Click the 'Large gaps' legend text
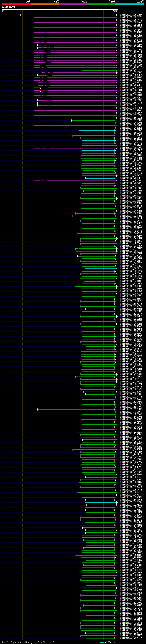The image size is (146, 644). coord(10,642)
